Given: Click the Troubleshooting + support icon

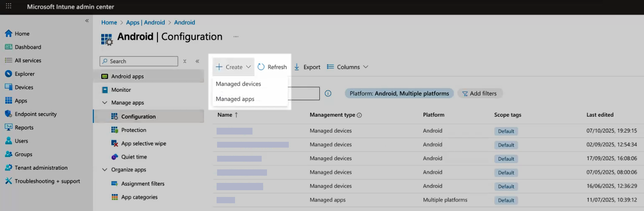Looking at the screenshot, I should [8, 181].
